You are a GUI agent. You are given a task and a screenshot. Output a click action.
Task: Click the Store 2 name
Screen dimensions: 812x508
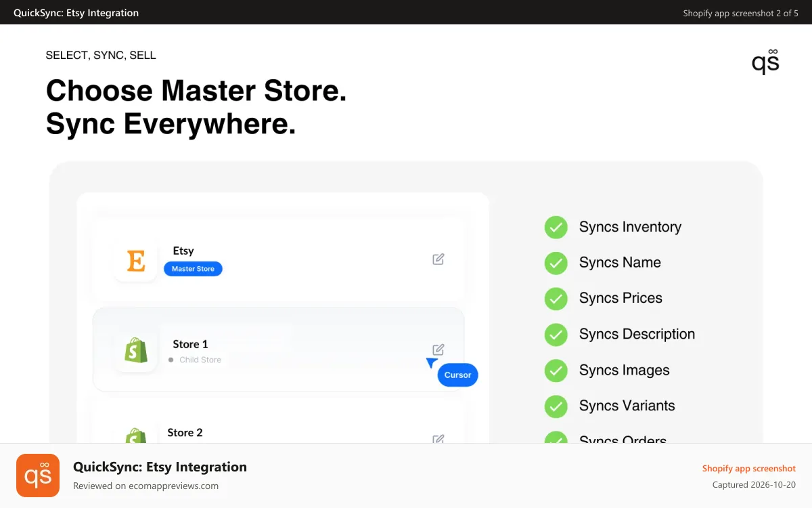[x=185, y=432]
